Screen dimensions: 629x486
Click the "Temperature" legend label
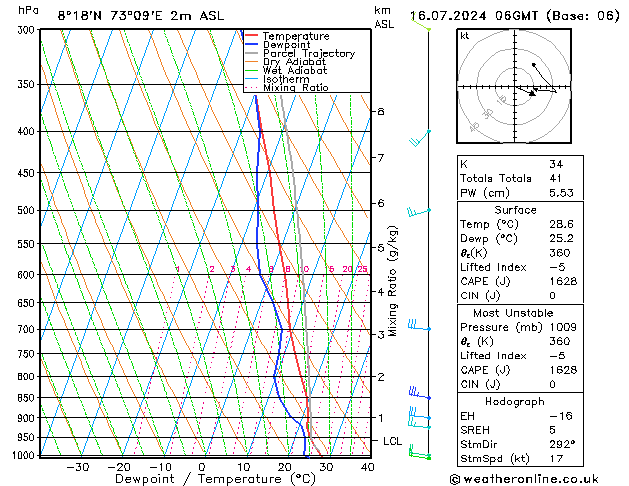296,36
